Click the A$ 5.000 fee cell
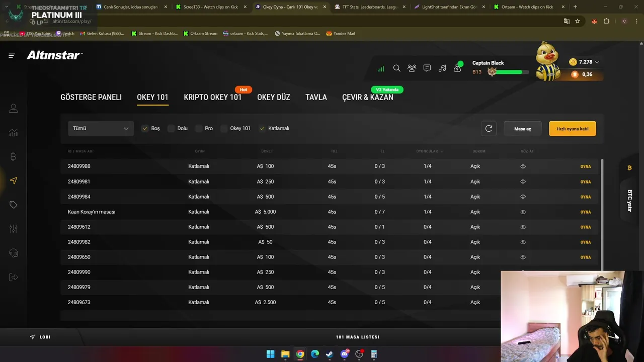 (x=265, y=212)
